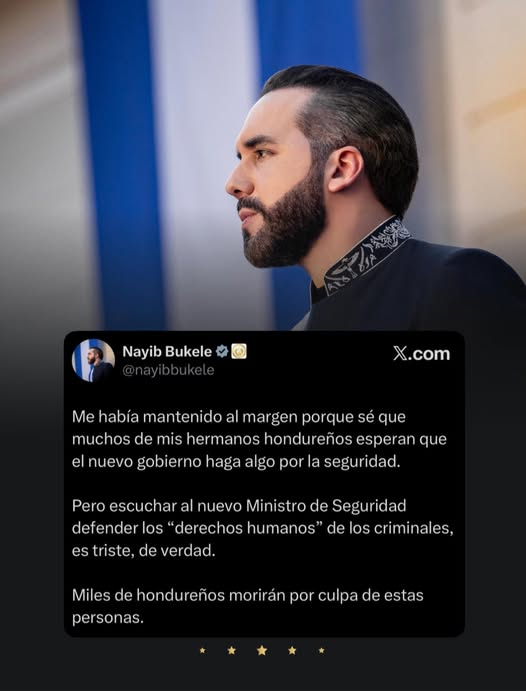The image size is (526, 691).
Task: Select the largest center gold star
Action: pos(262,650)
